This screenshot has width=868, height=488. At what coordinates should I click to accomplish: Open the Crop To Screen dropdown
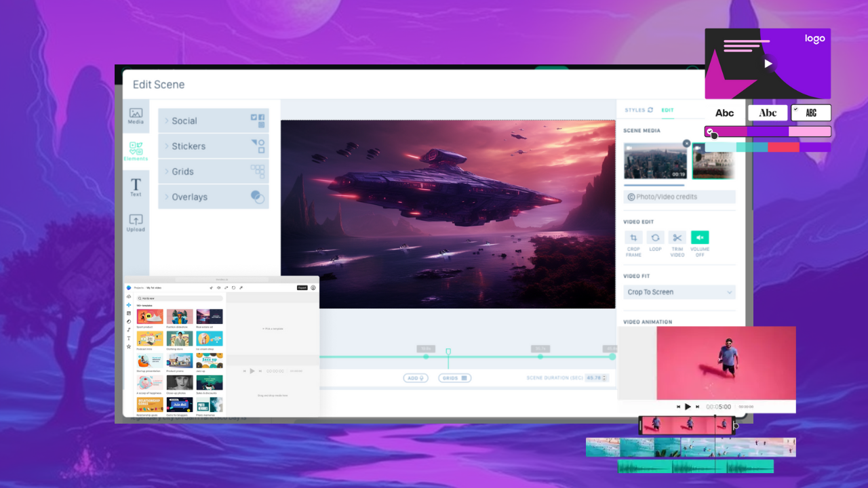point(679,292)
